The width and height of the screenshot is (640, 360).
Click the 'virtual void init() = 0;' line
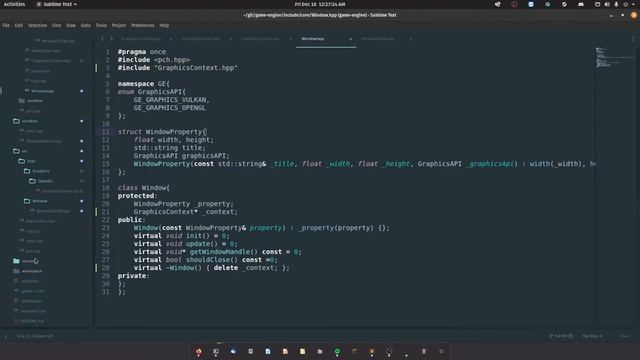182,236
